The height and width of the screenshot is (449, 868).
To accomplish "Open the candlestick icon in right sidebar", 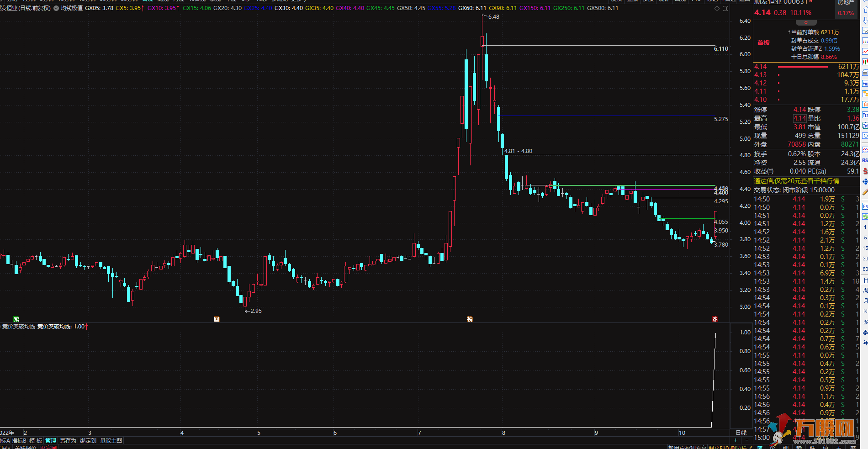I will (865, 62).
